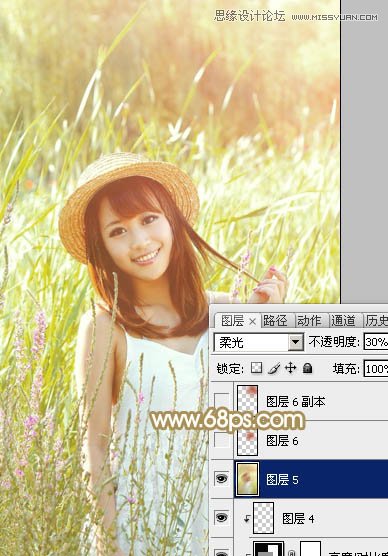Image resolution: width=388 pixels, height=556 pixels.
Task: Click the 不透明度 label
Action: point(334,342)
